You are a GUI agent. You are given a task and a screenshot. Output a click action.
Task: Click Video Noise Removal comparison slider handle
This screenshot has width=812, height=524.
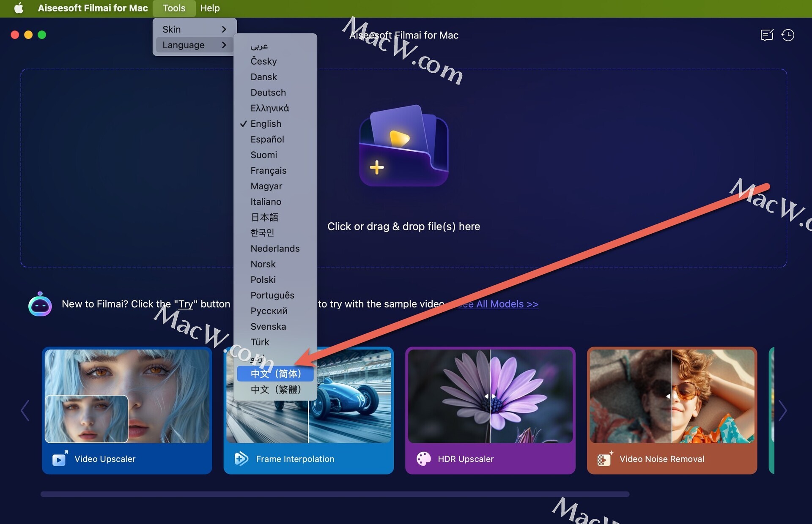point(671,396)
